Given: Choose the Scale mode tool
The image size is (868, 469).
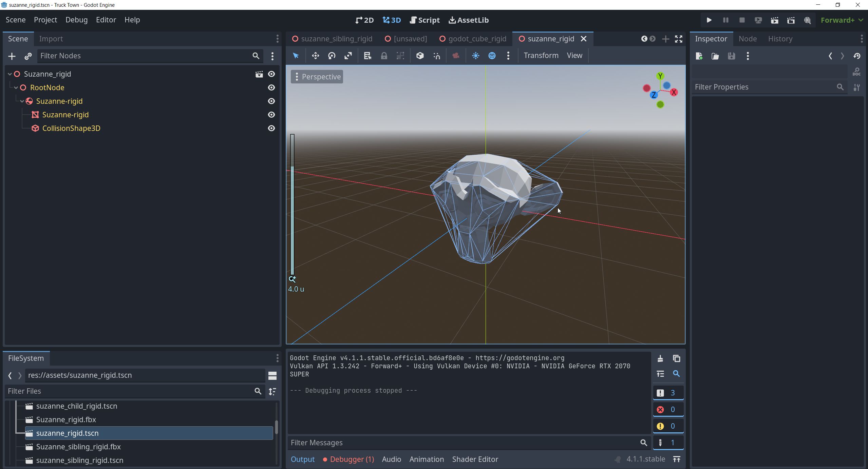Looking at the screenshot, I should coord(348,56).
